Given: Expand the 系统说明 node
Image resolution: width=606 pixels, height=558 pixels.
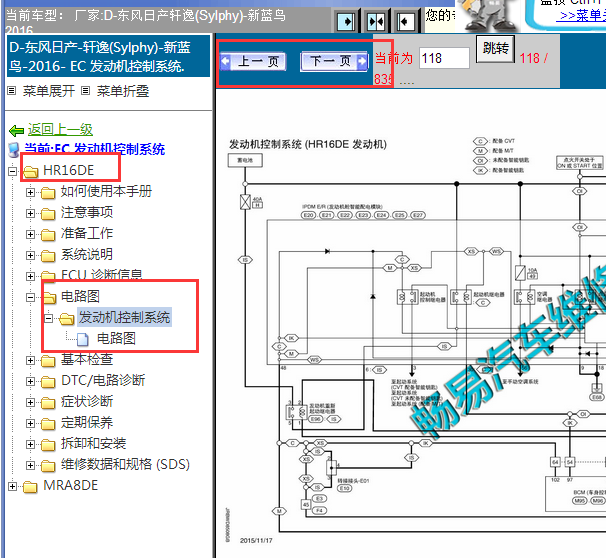Looking at the screenshot, I should (x=30, y=255).
